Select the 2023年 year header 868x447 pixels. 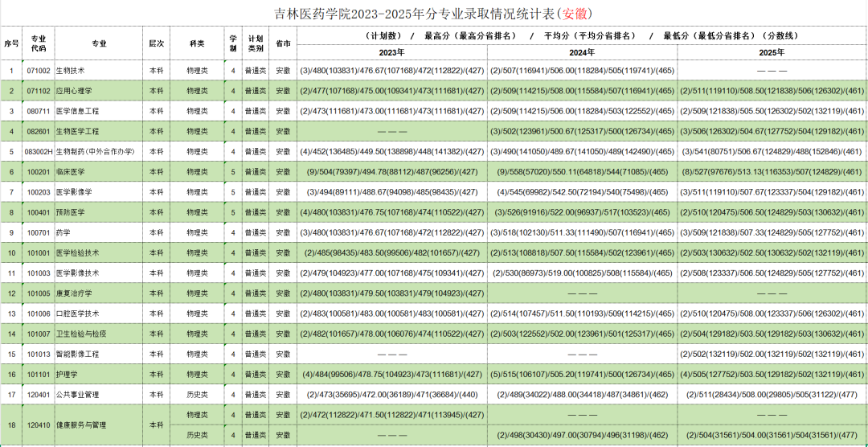tap(392, 52)
